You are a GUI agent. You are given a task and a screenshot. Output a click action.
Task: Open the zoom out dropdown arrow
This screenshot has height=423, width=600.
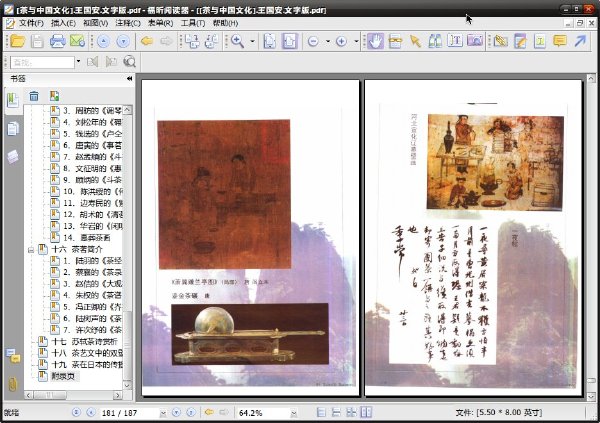click(x=328, y=41)
